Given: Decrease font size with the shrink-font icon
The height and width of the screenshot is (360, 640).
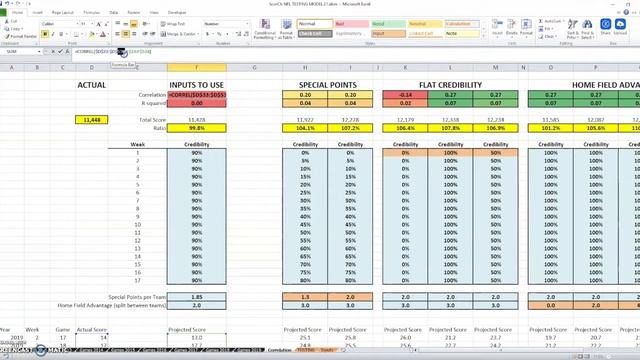Looking at the screenshot, I should [106, 24].
